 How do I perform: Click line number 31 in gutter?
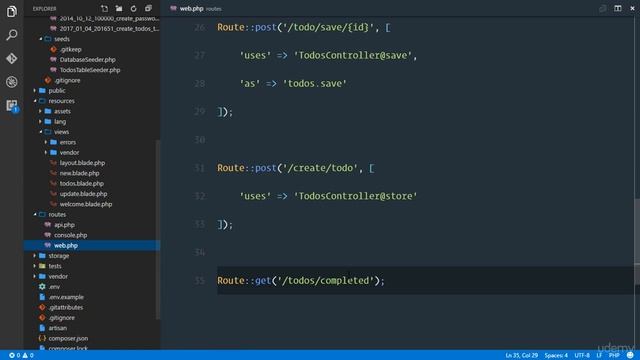coord(199,168)
